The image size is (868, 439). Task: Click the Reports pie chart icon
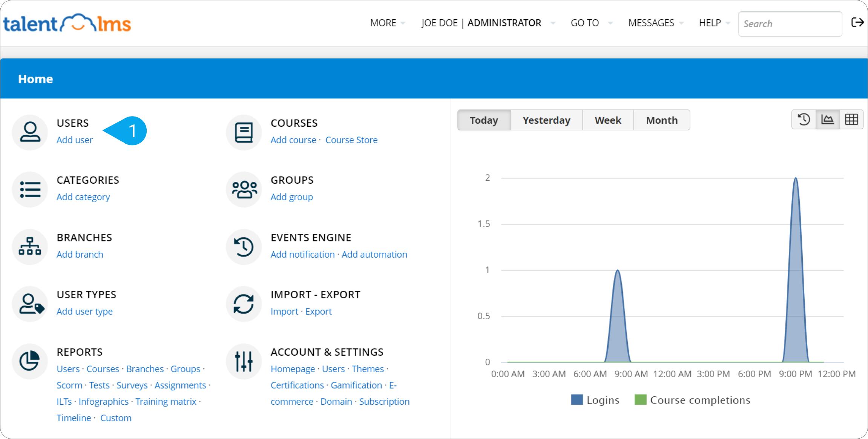pos(30,361)
